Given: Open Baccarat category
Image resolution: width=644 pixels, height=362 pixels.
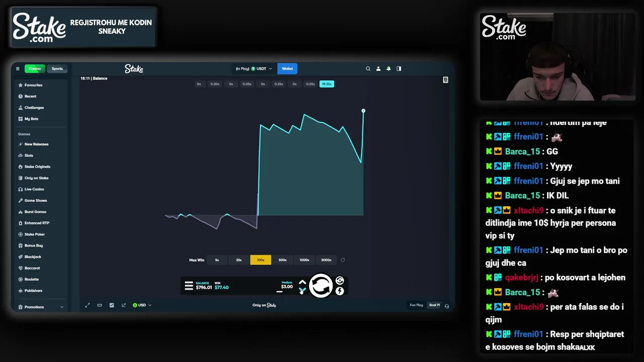Looking at the screenshot, I should tap(32, 268).
